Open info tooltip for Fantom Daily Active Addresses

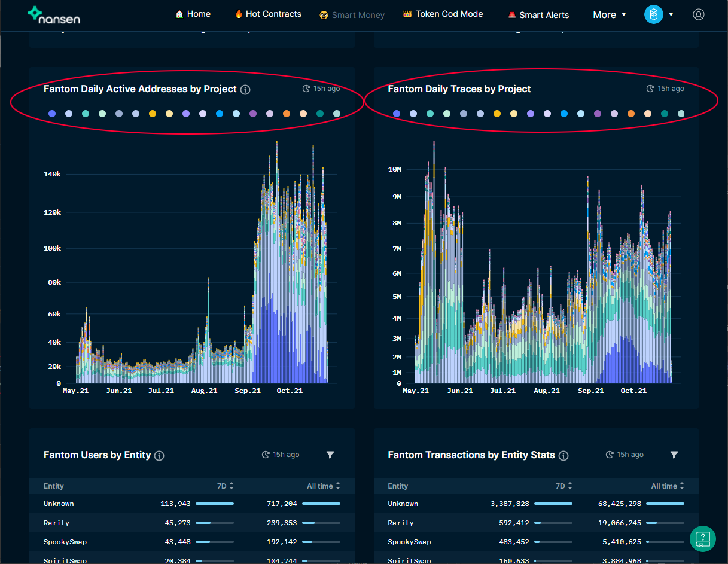tap(245, 89)
